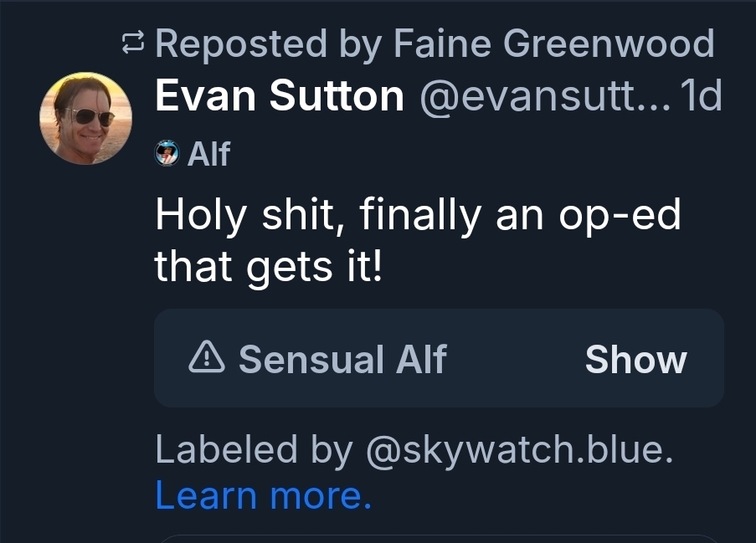Open the @skywatch.blue labeler profile
Viewport: 756px width, 543px height.
(x=519, y=451)
